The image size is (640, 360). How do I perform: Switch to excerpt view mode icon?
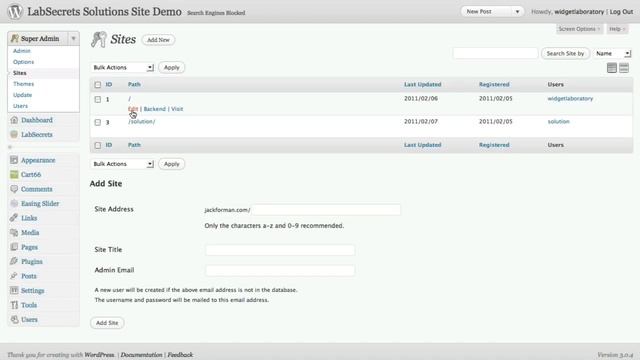pyautogui.click(x=624, y=68)
